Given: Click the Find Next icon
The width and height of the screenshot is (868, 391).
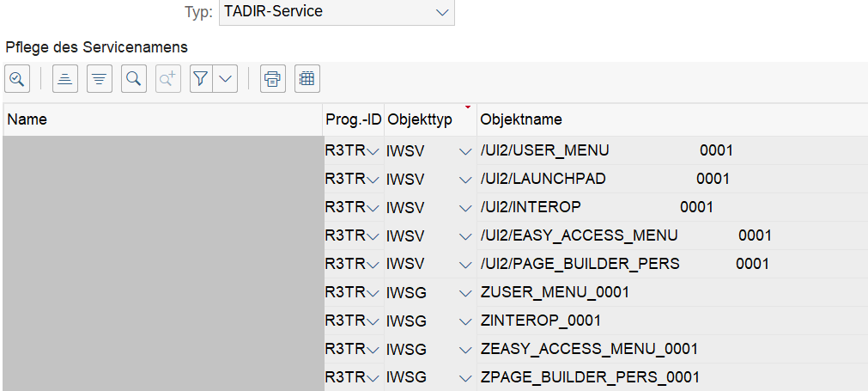Looking at the screenshot, I should click(167, 79).
